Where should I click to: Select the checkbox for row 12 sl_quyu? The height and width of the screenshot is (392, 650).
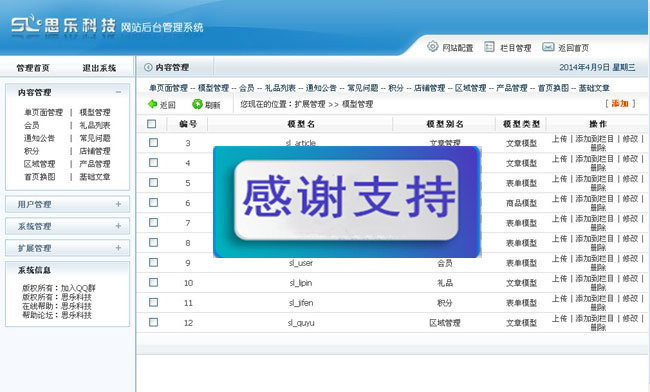coord(153,322)
